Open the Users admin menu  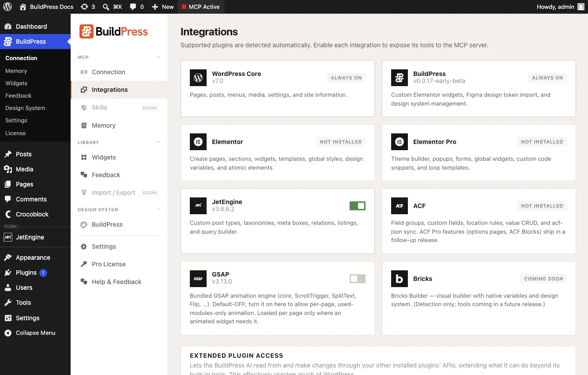(x=35, y=288)
